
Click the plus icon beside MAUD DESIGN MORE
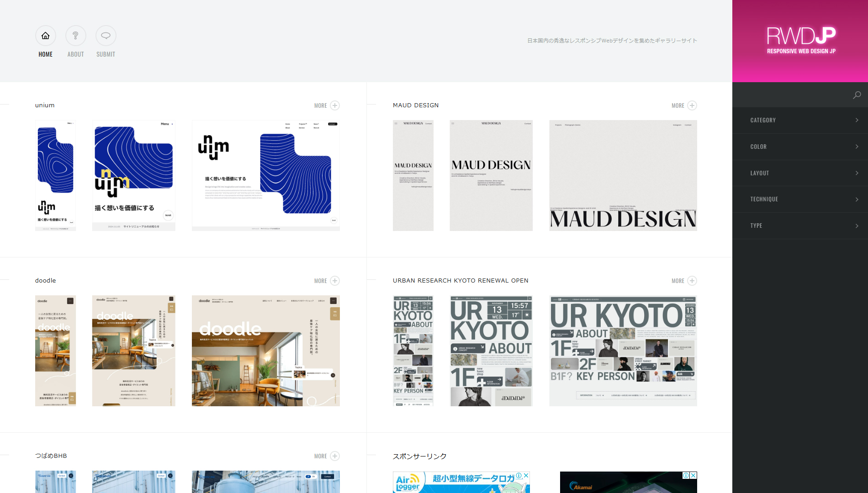692,105
